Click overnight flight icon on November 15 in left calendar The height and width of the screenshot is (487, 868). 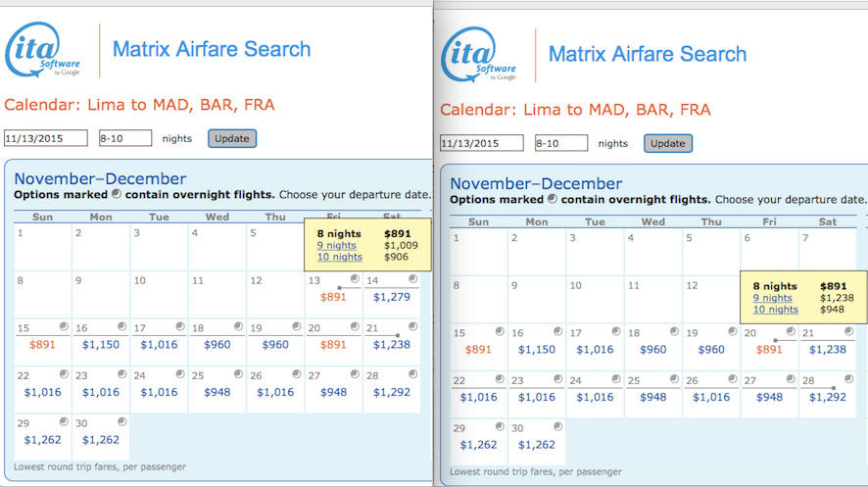(65, 326)
